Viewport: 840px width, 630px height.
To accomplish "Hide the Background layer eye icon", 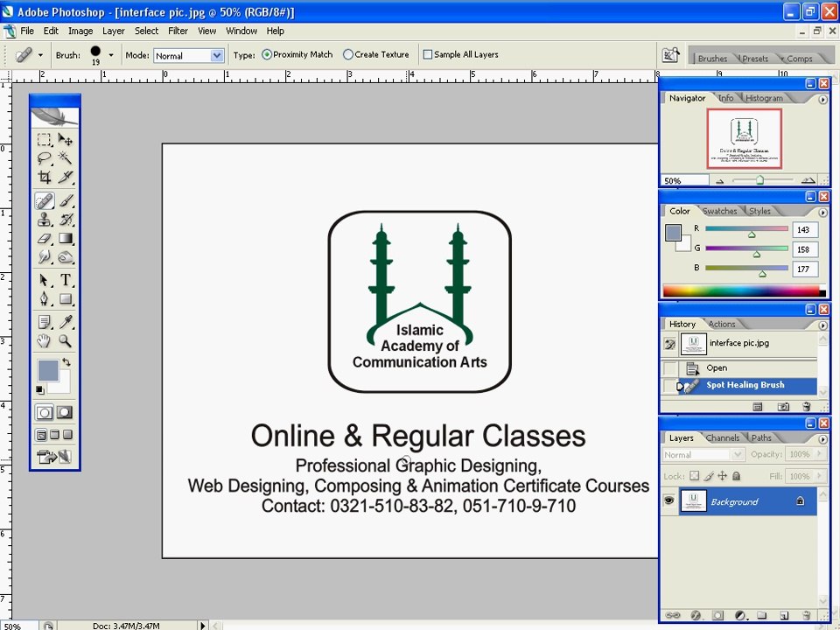I will click(x=669, y=500).
